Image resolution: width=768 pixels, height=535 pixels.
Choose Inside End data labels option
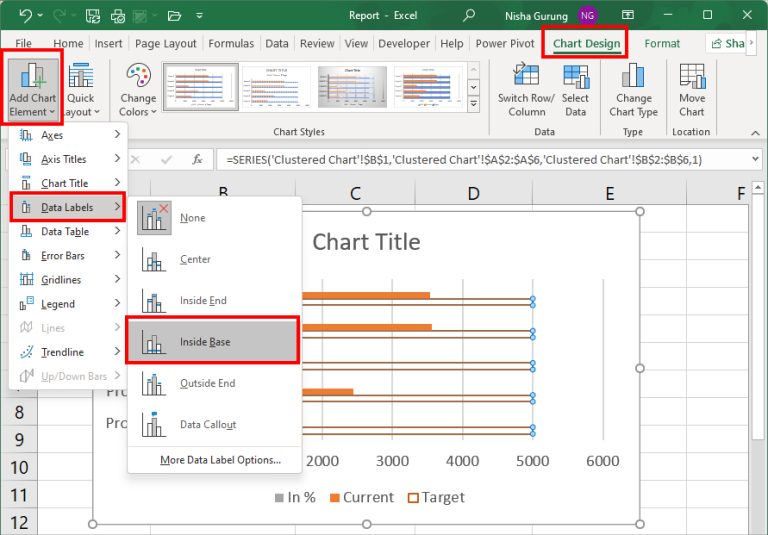tap(215, 300)
